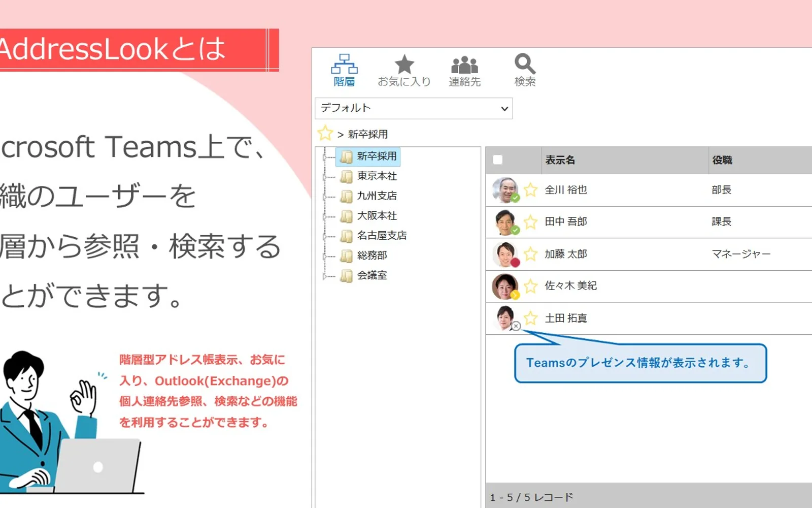Toggle favorite star for 佐々木 美紀
Image resolution: width=812 pixels, height=508 pixels.
click(531, 286)
